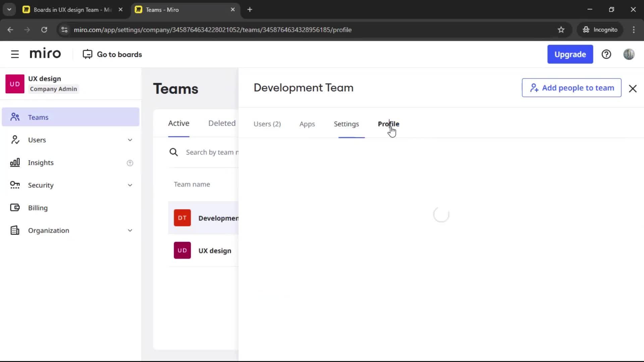Open the Profile tab

[388, 124]
